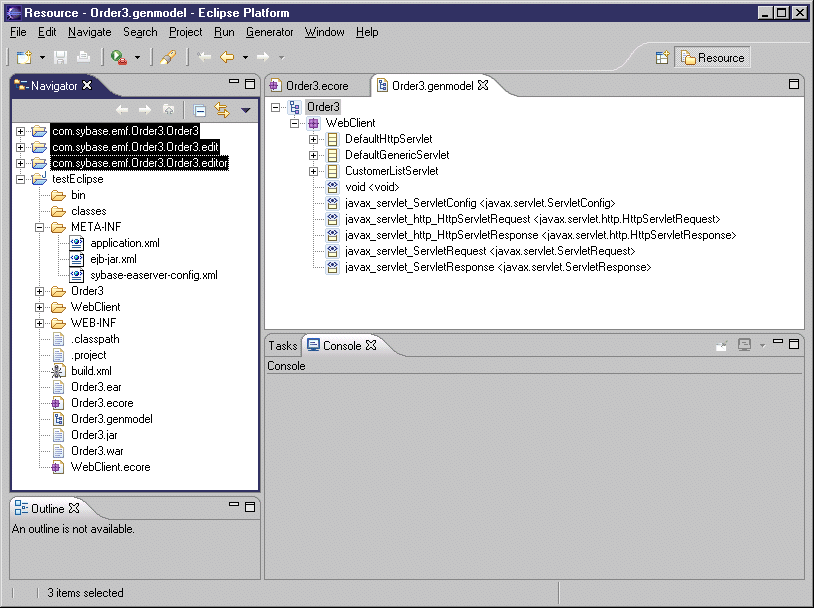
Task: Click Collapse All in Navigator toolbar
Action: point(200,110)
